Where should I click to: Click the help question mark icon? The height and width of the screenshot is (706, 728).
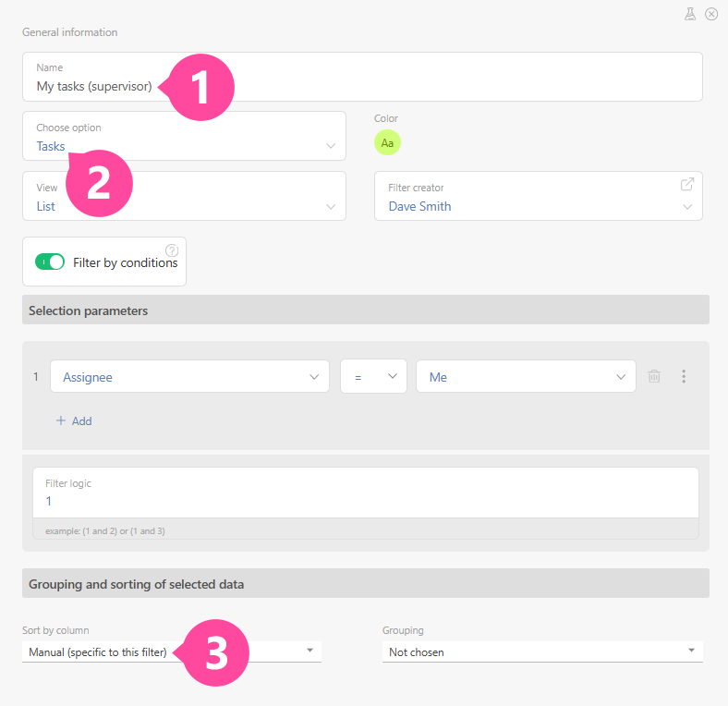click(x=172, y=250)
